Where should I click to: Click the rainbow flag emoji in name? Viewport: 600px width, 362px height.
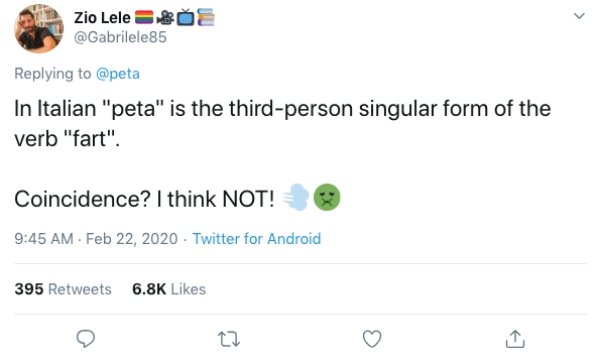point(144,18)
